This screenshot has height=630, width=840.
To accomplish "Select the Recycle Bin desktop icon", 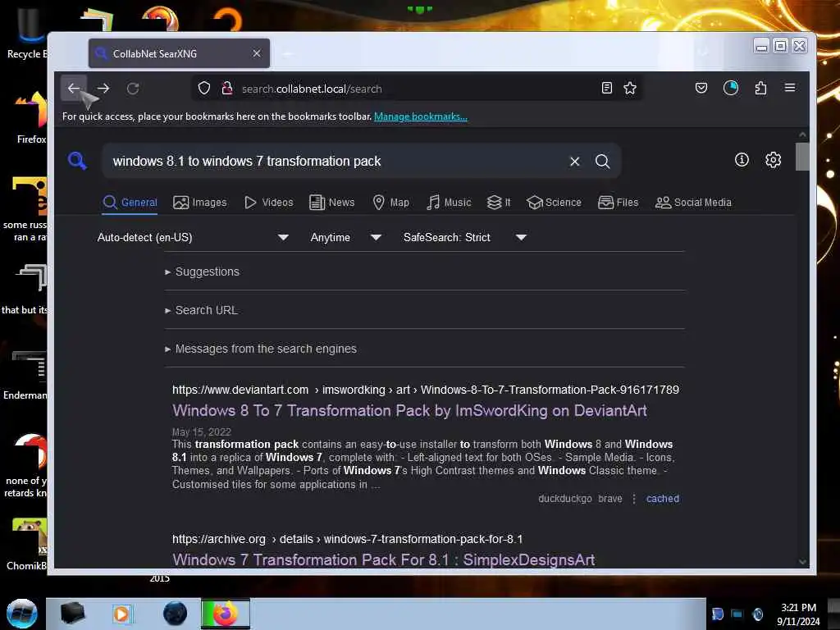I will pyautogui.click(x=27, y=33).
